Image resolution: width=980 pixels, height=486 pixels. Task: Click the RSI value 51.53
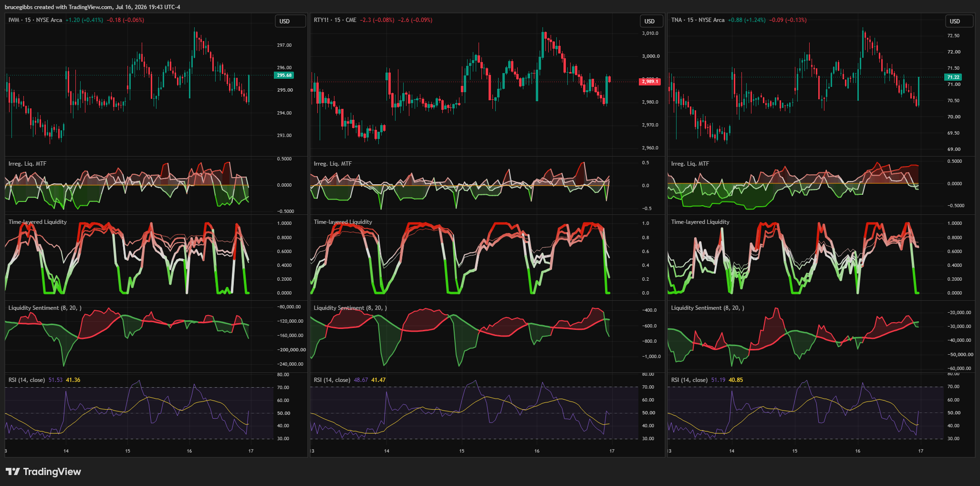point(55,380)
